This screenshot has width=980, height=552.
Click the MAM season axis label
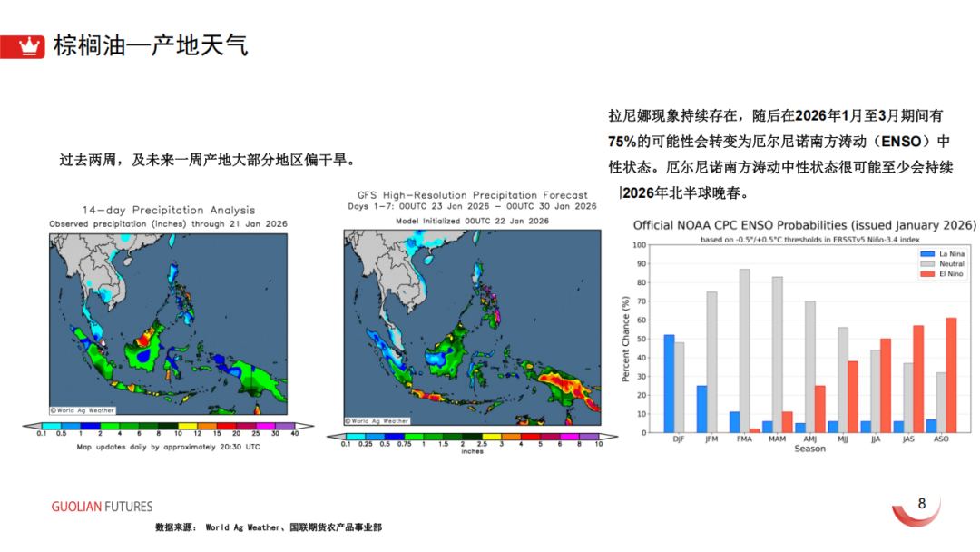coord(777,439)
